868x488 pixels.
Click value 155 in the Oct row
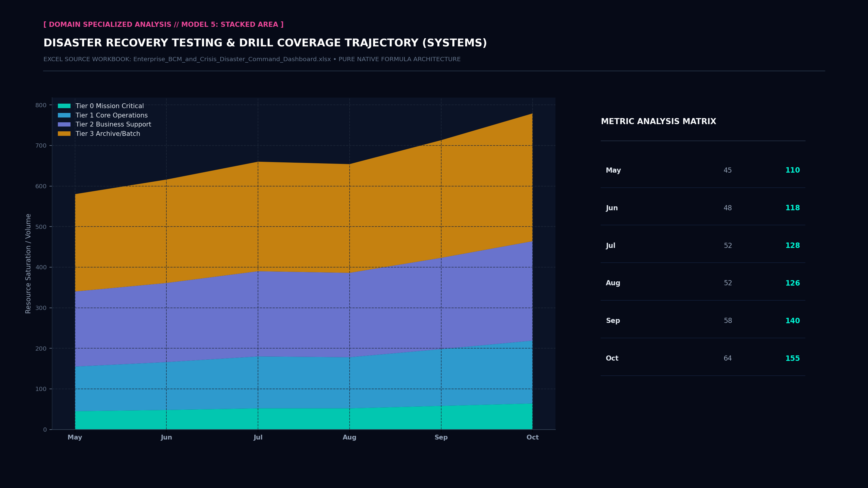click(793, 359)
